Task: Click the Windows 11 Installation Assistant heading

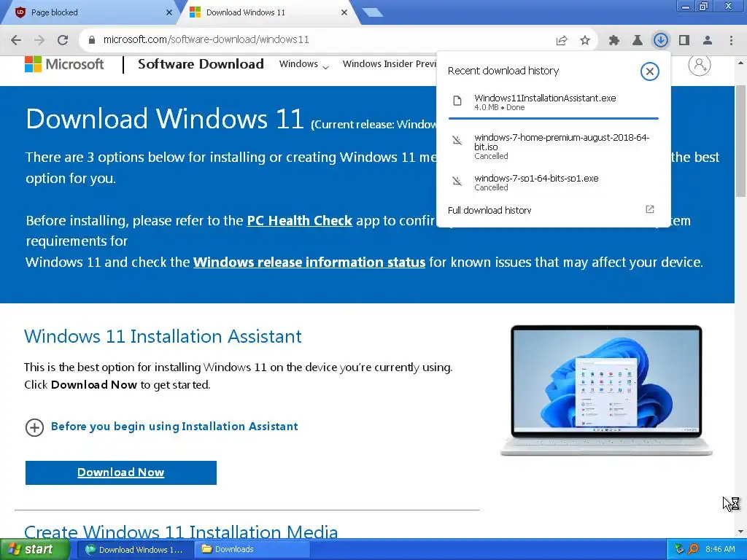Action: coord(163,336)
